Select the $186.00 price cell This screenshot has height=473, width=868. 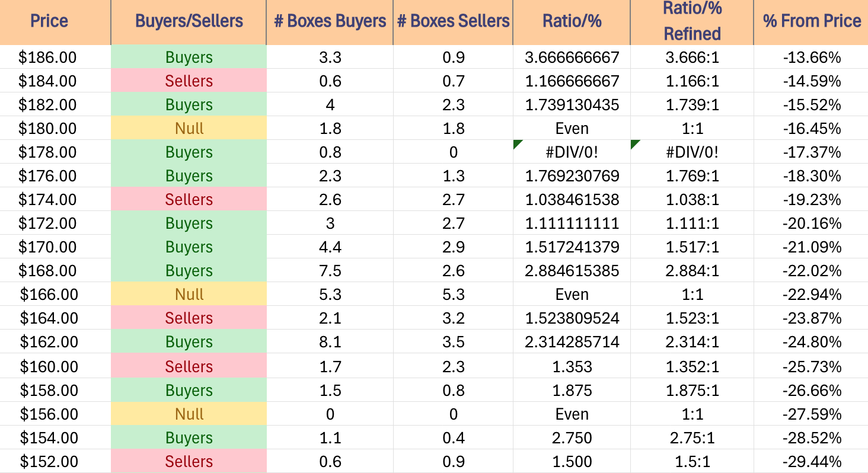(55, 57)
